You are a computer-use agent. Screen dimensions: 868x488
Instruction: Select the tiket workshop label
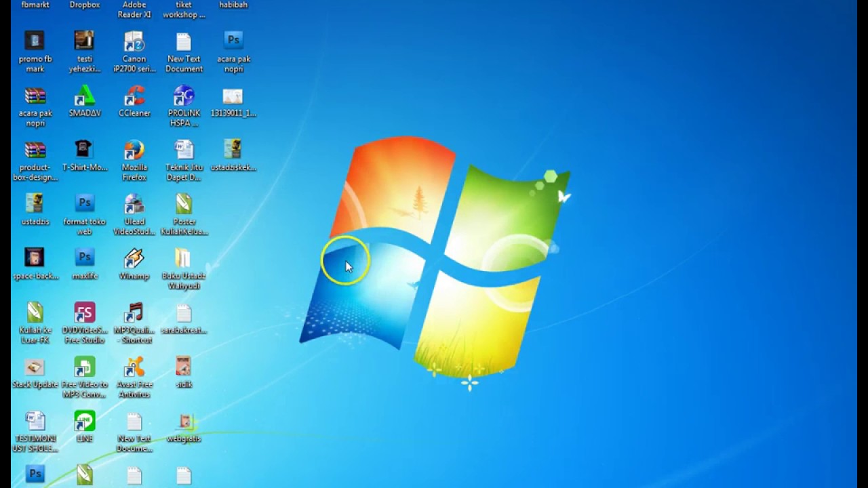(184, 9)
